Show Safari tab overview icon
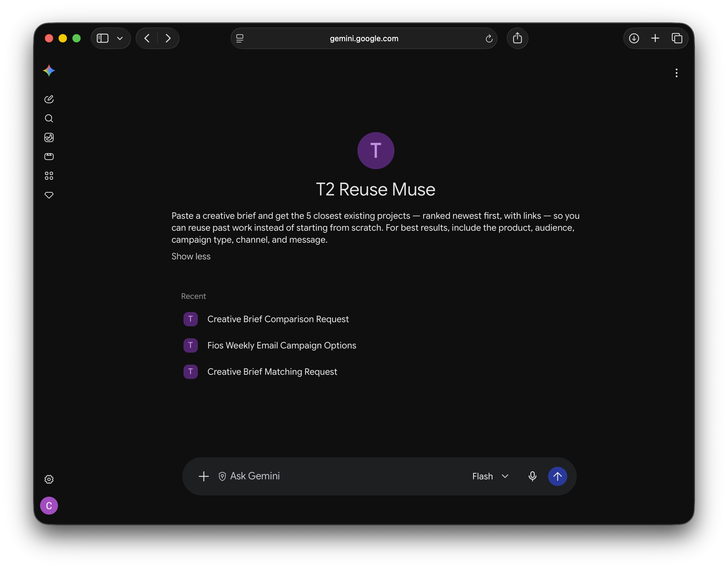 [x=677, y=38]
